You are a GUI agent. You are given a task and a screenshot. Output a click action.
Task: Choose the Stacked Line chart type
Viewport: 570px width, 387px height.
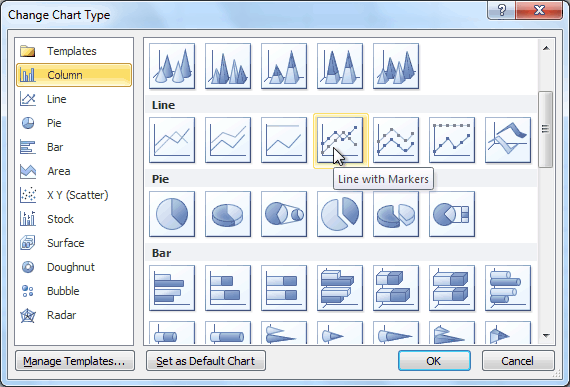tap(228, 140)
